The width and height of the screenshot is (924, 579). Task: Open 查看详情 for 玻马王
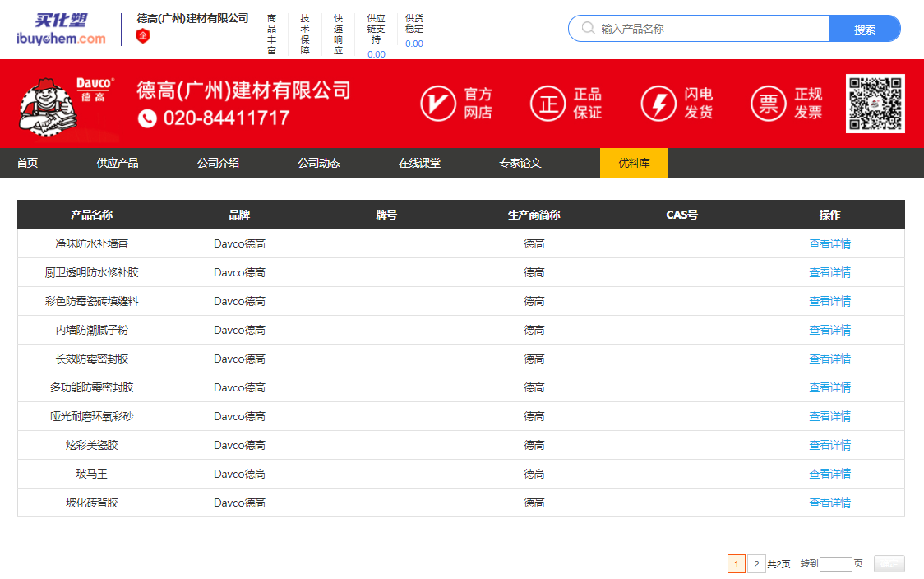(829, 474)
